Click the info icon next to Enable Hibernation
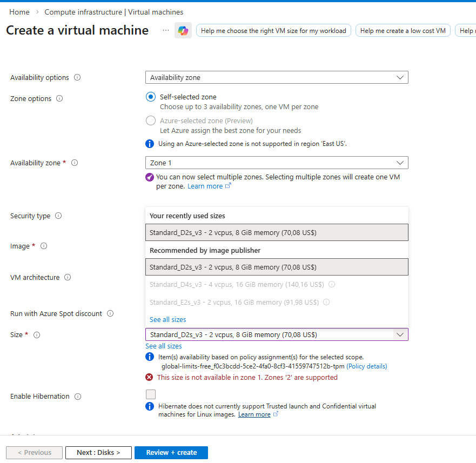This screenshot has width=476, height=463. (78, 396)
